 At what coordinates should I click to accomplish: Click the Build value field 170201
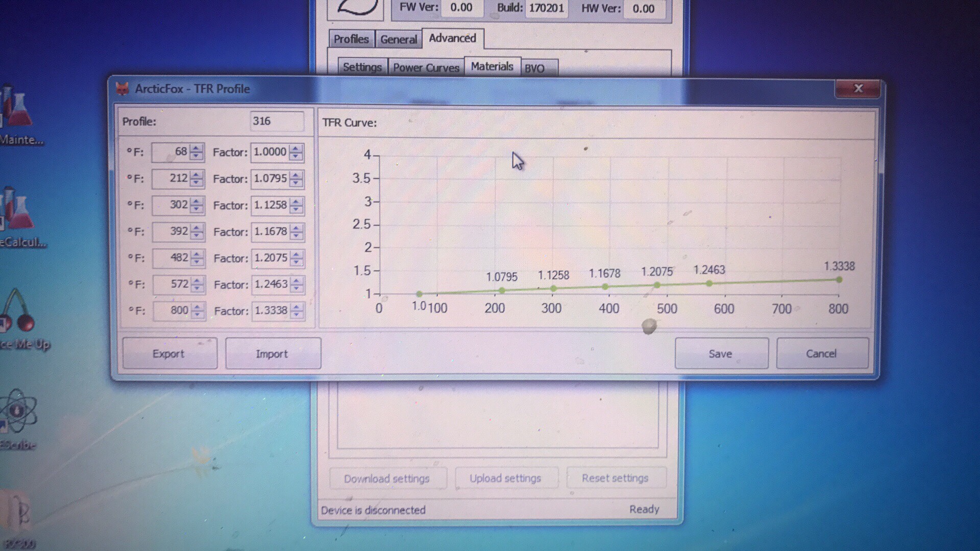coord(547,8)
